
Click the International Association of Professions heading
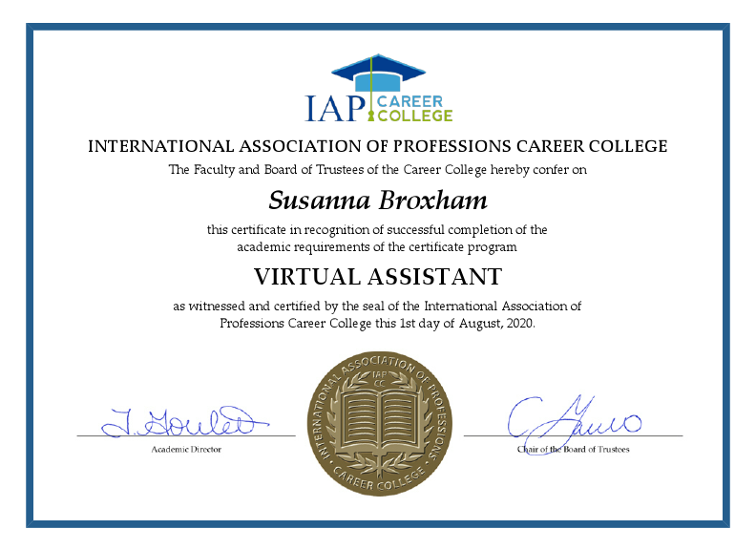377,146
